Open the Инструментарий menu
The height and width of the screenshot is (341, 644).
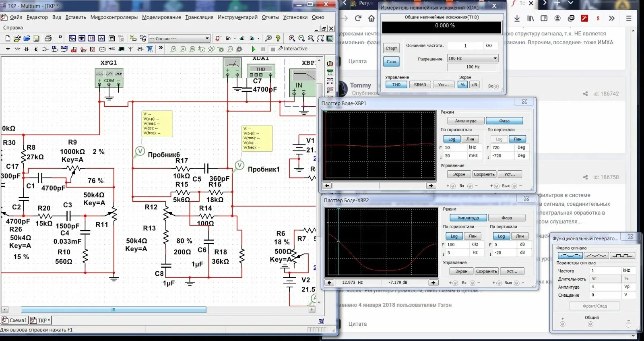click(237, 17)
